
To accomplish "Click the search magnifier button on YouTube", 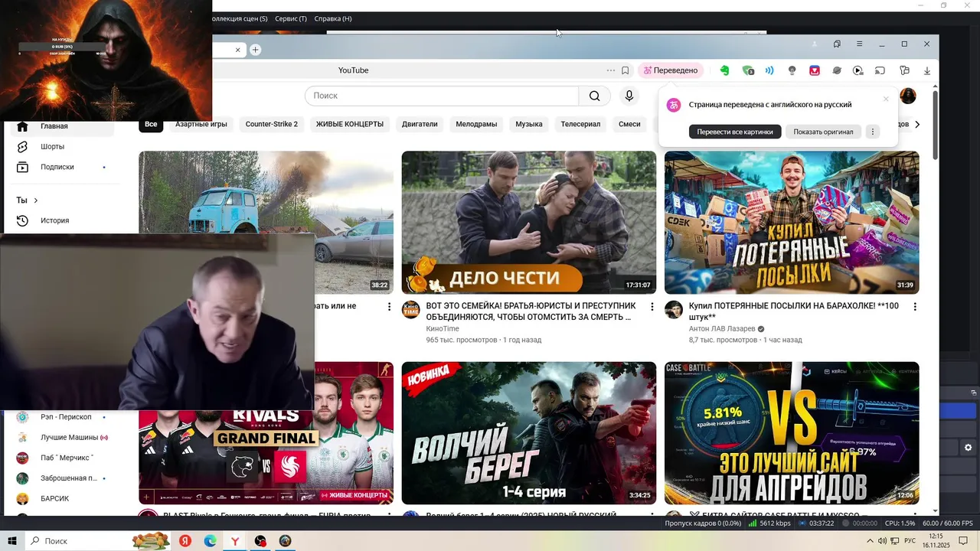I will [x=595, y=96].
